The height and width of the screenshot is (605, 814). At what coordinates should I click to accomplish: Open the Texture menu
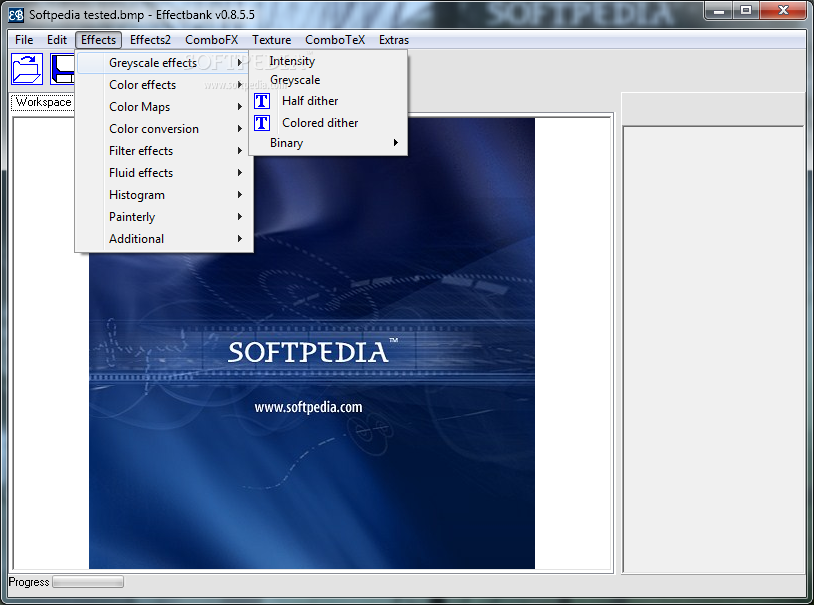pyautogui.click(x=272, y=40)
